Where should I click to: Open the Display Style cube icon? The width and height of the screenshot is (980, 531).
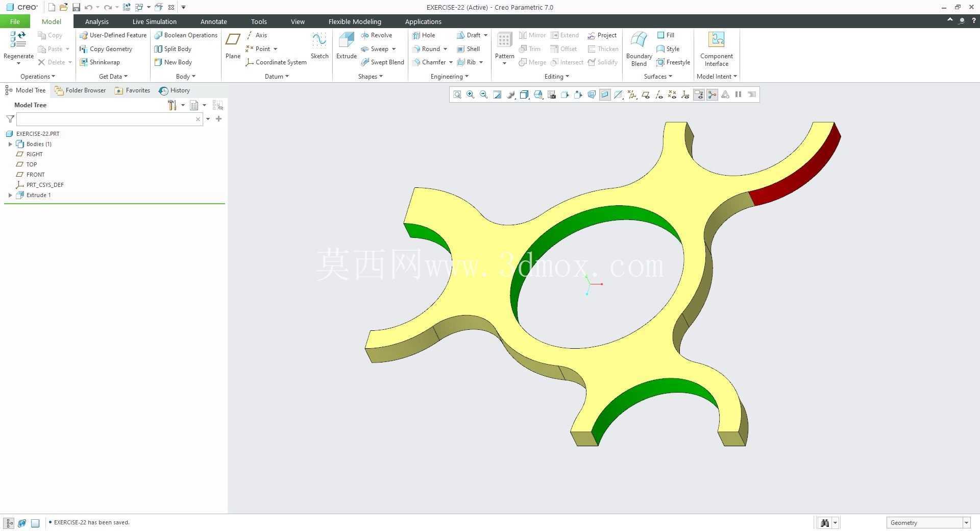pyautogui.click(x=524, y=94)
